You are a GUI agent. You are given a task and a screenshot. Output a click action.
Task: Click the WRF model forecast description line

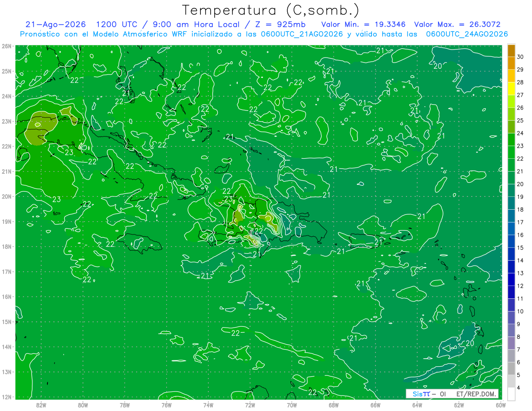(264, 34)
